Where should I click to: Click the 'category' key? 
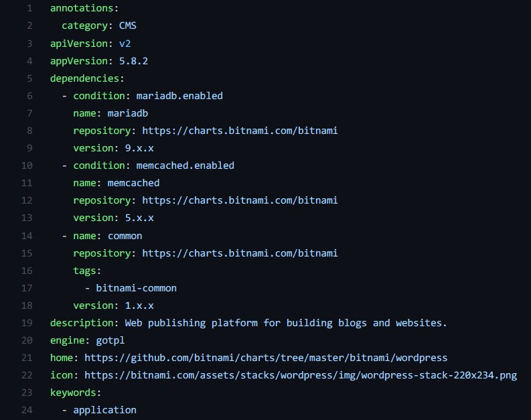(x=84, y=25)
